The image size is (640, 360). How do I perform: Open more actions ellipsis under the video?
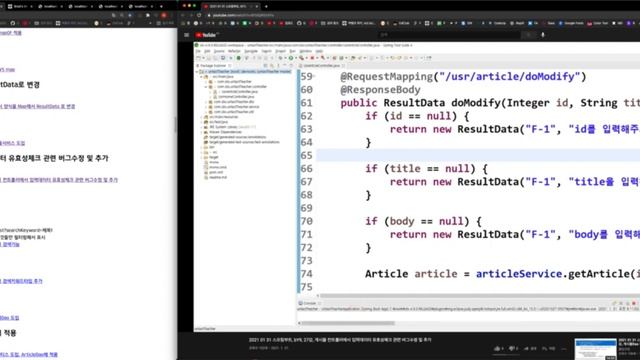pos(564,349)
